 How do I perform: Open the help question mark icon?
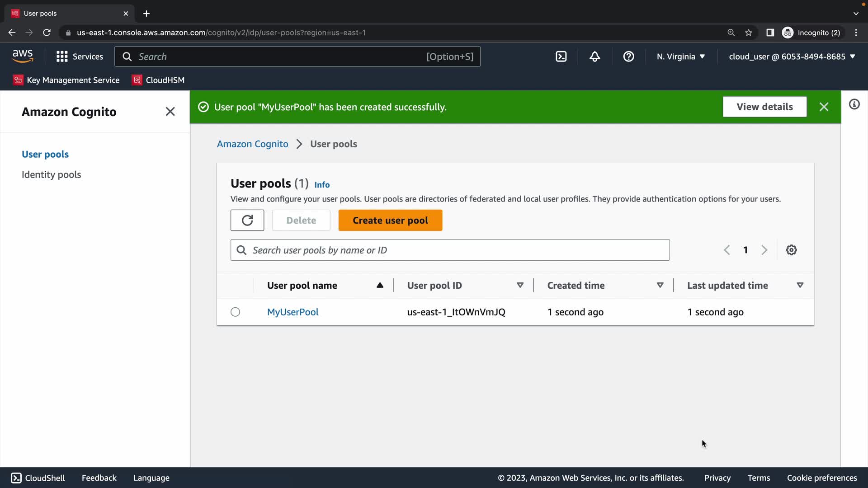[x=628, y=56]
